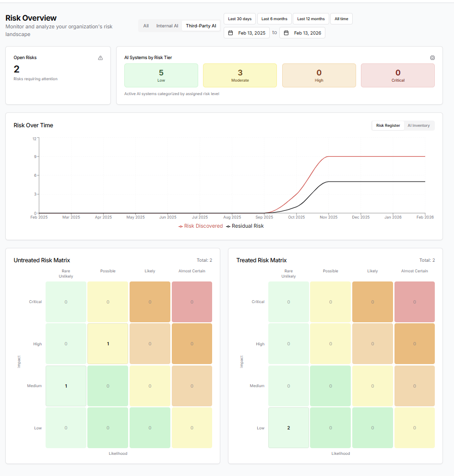Click the yellow Moderate risk tier tile
This screenshot has width=454, height=476.
pos(240,75)
